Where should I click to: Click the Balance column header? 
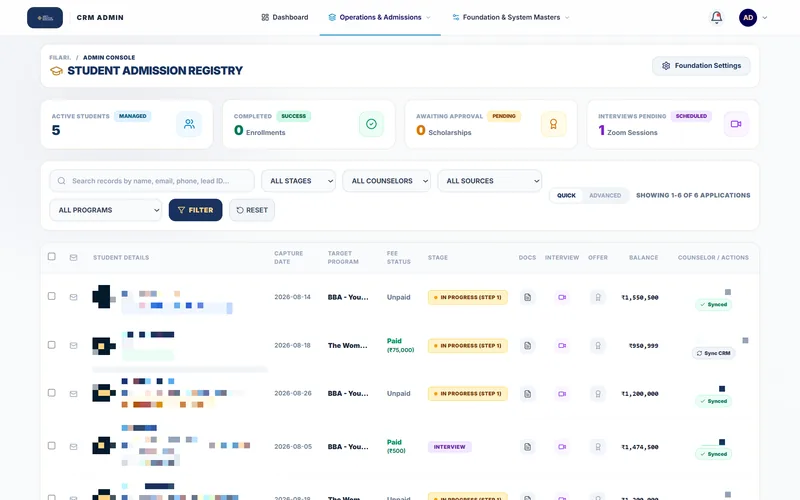[x=643, y=258]
